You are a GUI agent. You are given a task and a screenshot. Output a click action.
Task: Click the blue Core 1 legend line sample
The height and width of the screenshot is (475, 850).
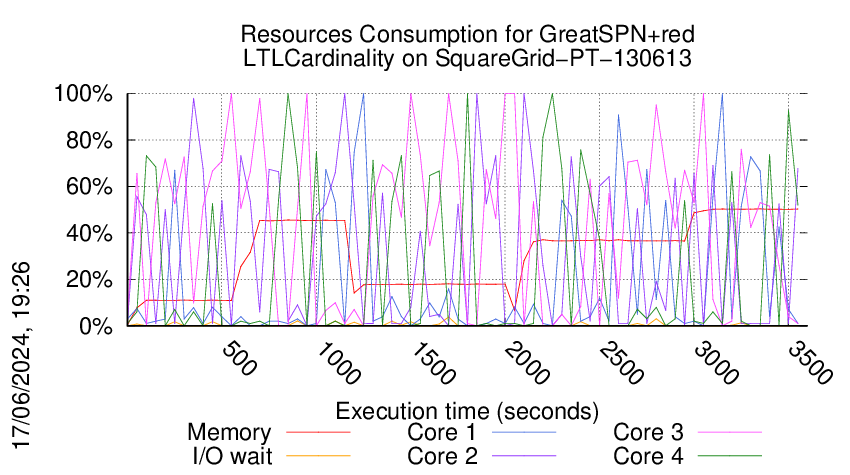pyautogui.click(x=524, y=433)
